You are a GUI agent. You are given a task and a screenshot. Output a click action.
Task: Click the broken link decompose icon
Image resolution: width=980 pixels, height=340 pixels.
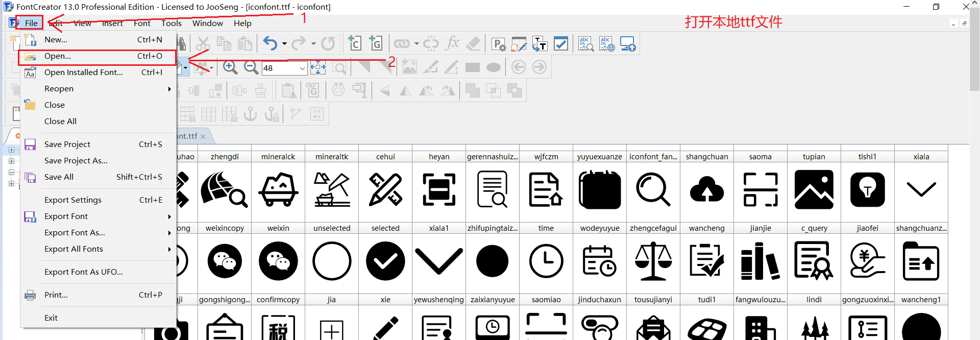click(431, 44)
